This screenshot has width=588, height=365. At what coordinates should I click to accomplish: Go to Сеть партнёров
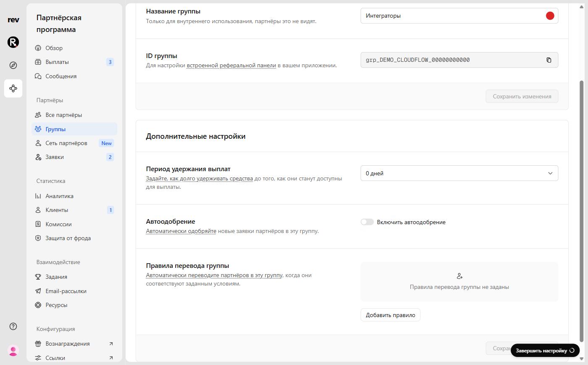click(x=74, y=143)
